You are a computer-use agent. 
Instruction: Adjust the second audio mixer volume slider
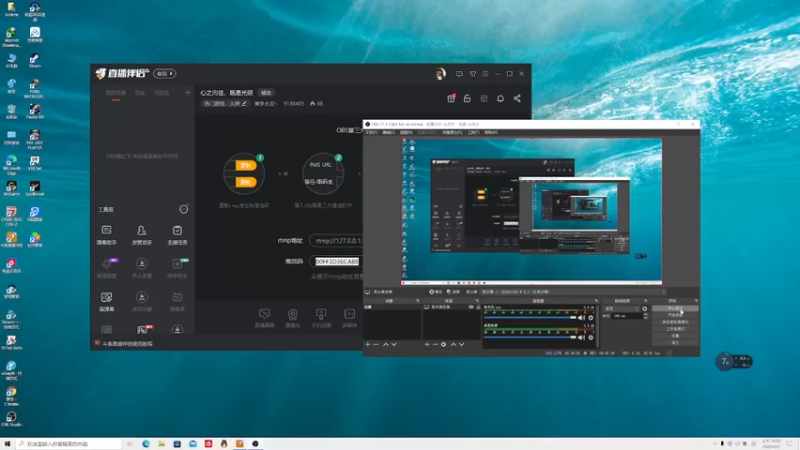click(530, 337)
